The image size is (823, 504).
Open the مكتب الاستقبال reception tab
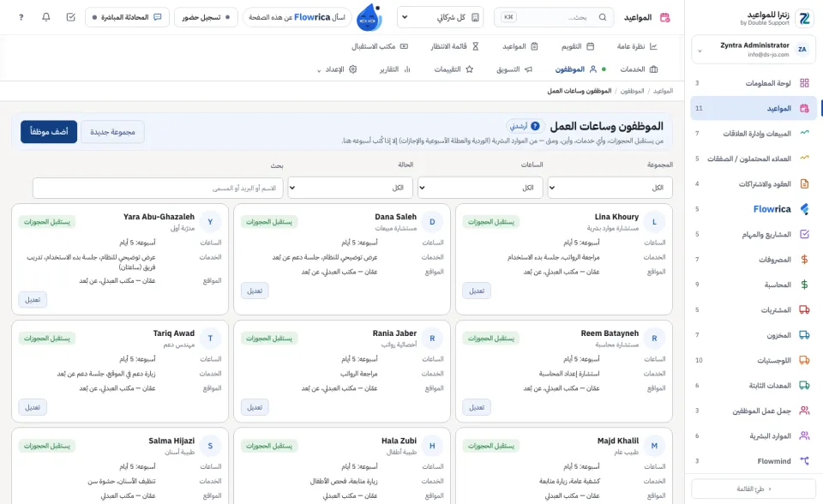380,46
